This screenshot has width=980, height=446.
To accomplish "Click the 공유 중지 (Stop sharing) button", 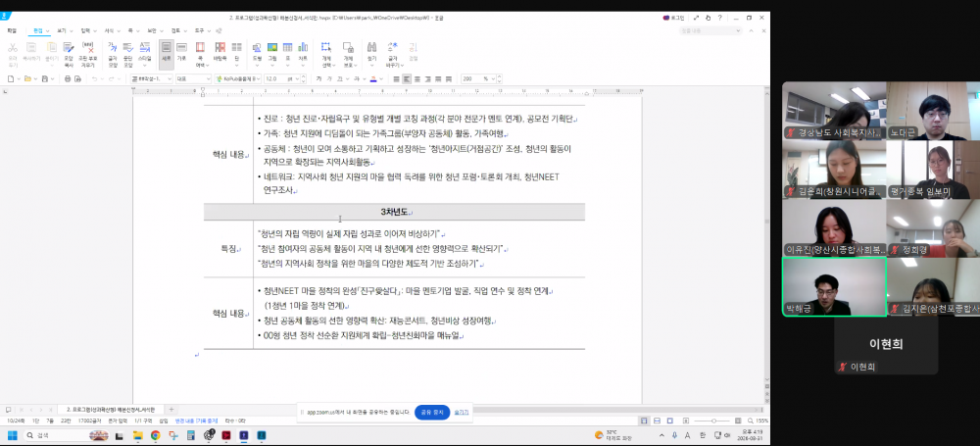I will [432, 413].
